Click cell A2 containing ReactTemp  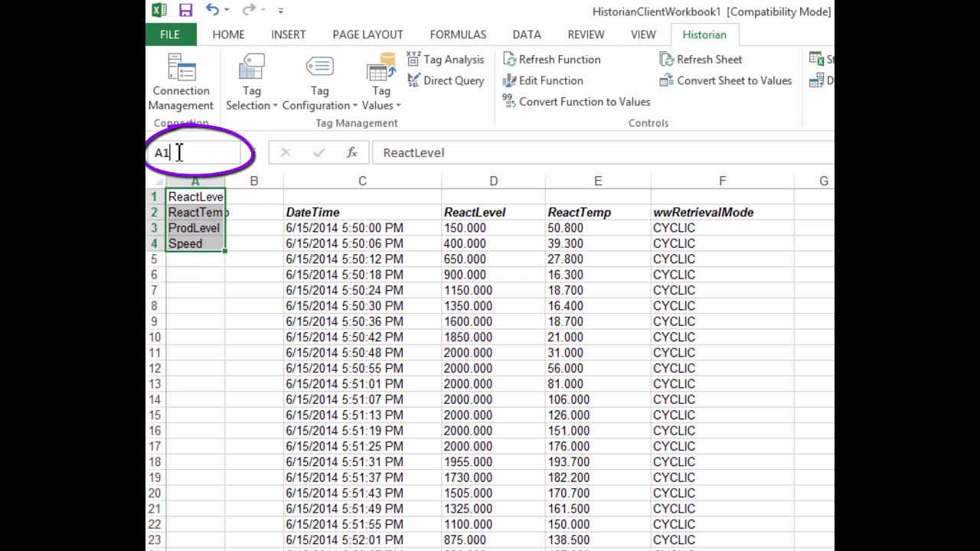tap(195, 212)
